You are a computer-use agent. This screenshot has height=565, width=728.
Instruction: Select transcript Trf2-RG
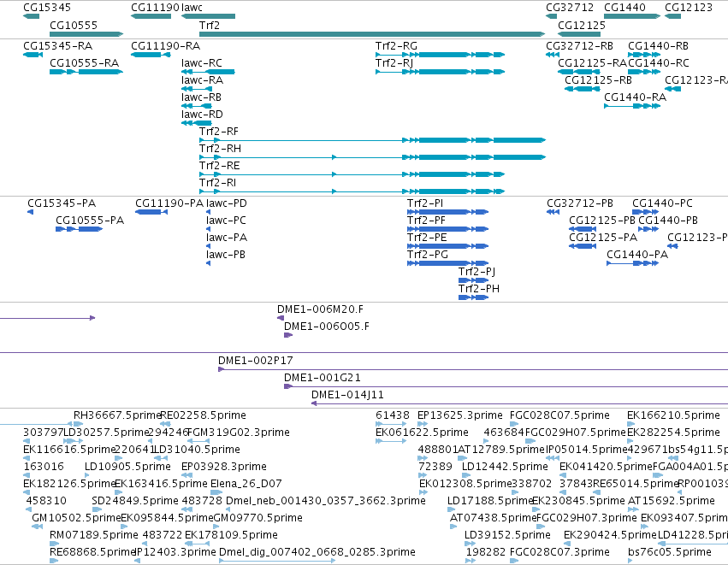click(x=441, y=55)
